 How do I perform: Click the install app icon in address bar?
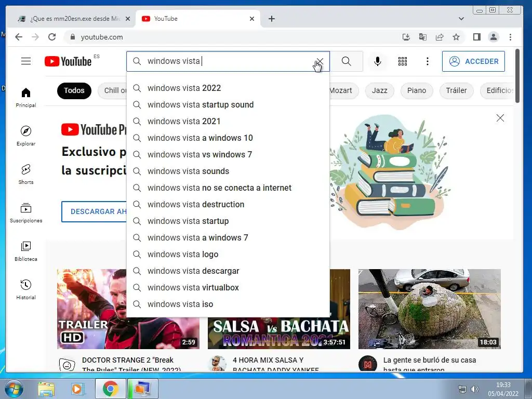(406, 37)
